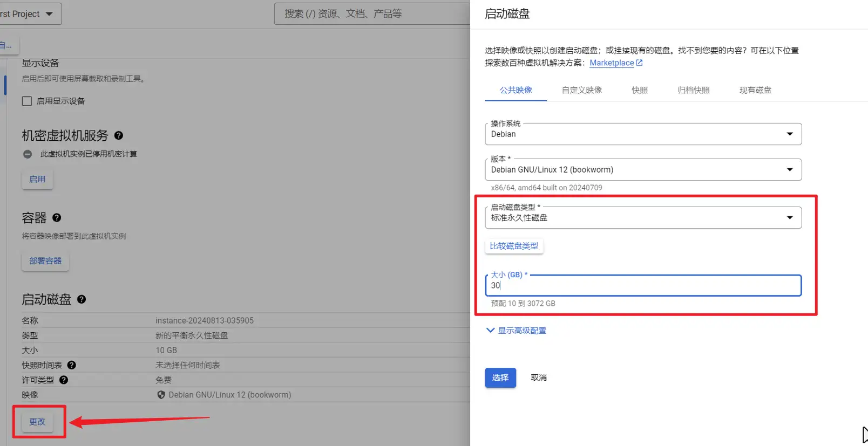Click the 预配 10 到 3072 GB hint
The image size is (868, 446).
(x=523, y=303)
